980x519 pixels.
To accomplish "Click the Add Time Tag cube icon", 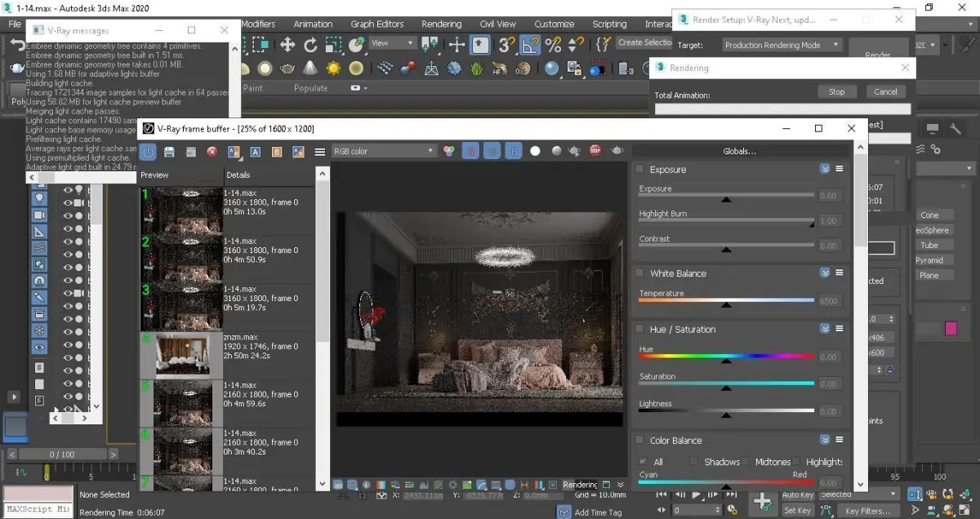I will (x=564, y=512).
